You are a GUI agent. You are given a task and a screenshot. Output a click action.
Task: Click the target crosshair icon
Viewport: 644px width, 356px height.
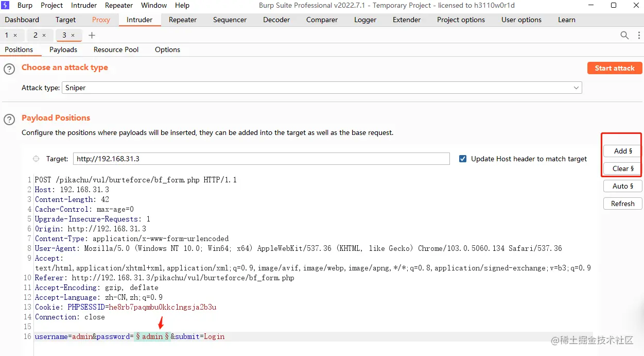[x=36, y=159]
